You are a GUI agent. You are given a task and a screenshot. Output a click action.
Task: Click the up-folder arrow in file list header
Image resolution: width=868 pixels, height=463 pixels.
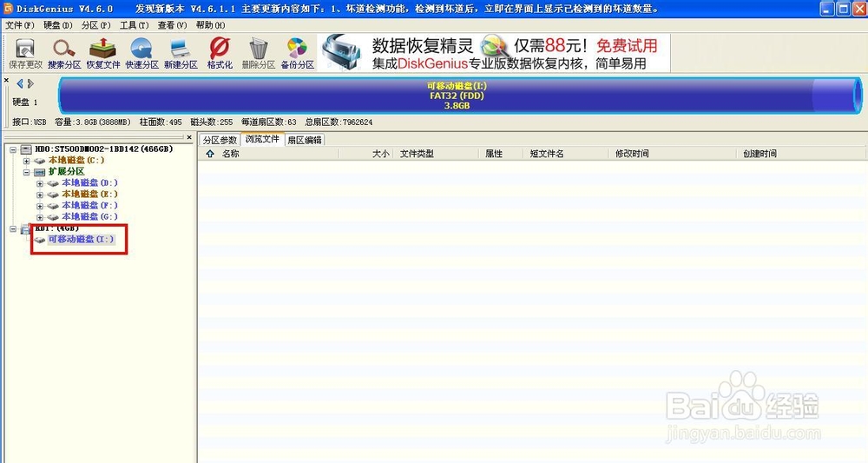(210, 154)
